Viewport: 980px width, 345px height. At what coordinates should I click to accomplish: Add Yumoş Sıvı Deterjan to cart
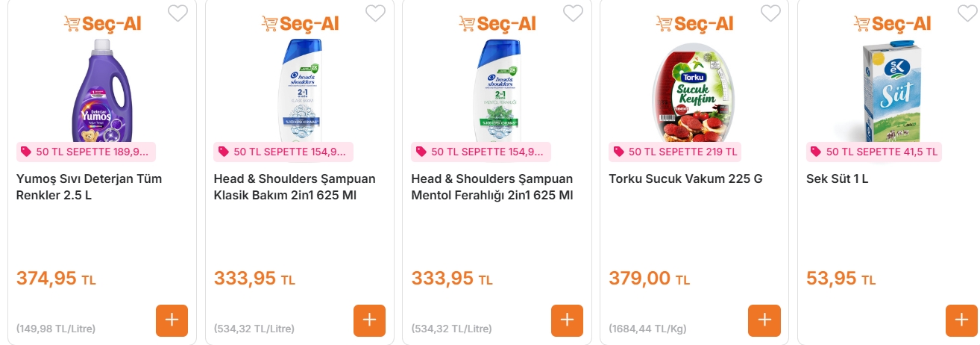172,320
